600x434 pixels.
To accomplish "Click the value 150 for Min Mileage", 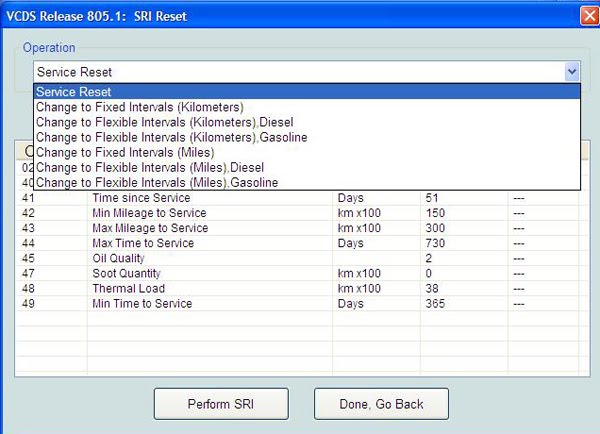I will tap(435, 213).
